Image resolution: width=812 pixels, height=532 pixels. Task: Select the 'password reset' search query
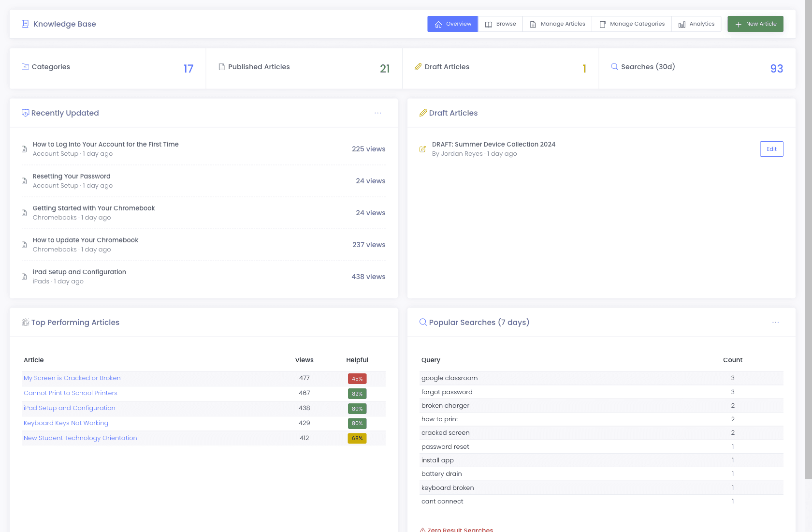pos(445,446)
